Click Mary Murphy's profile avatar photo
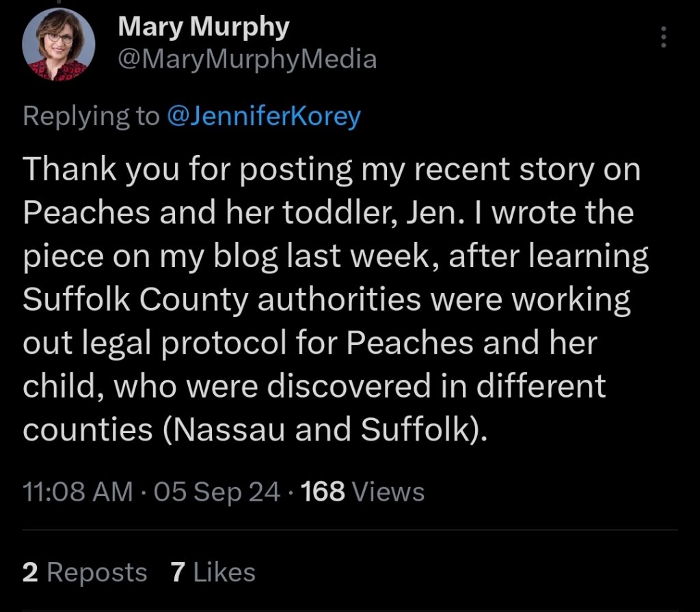 click(x=57, y=46)
